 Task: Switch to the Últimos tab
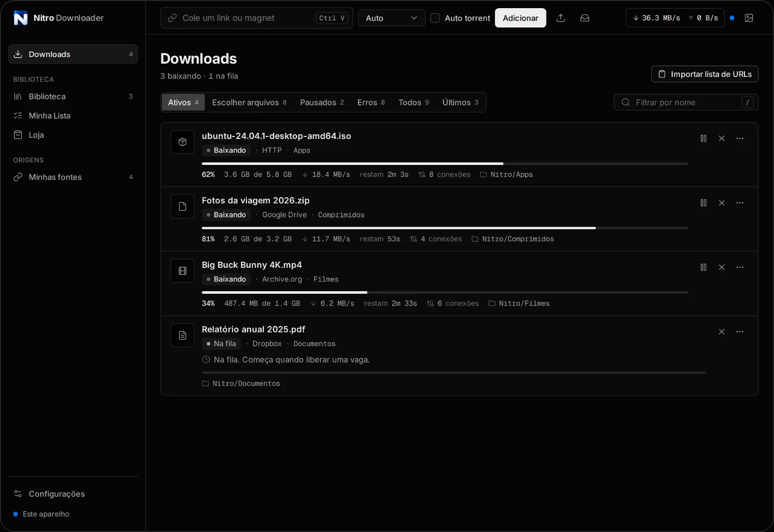tap(460, 102)
